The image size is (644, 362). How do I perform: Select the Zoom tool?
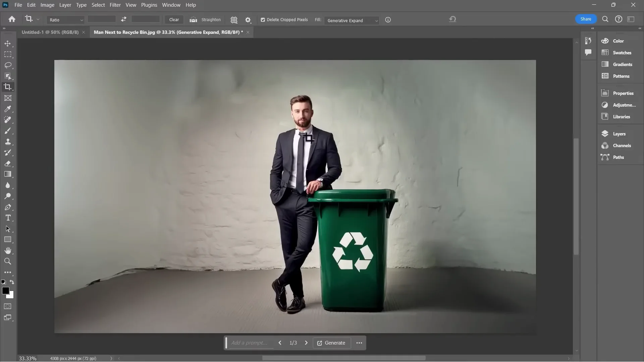(7, 261)
